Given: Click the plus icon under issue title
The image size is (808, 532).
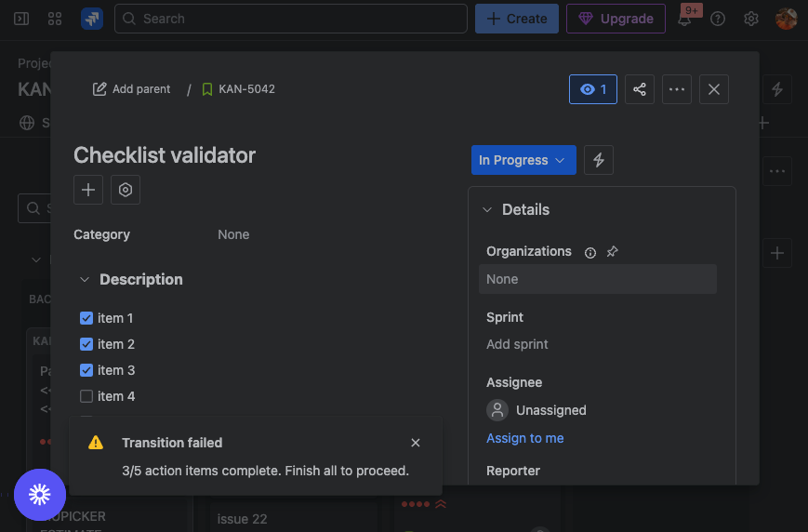Looking at the screenshot, I should (x=88, y=190).
